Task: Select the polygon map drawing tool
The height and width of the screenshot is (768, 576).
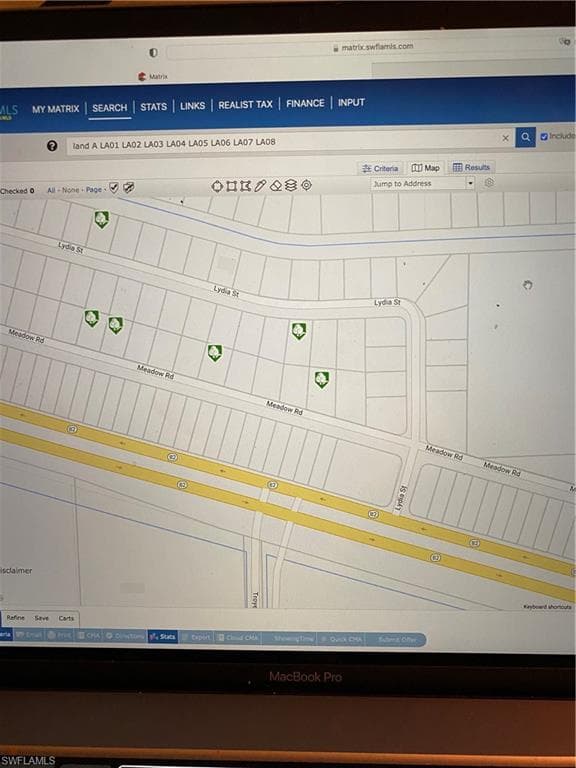Action: pyautogui.click(x=246, y=186)
